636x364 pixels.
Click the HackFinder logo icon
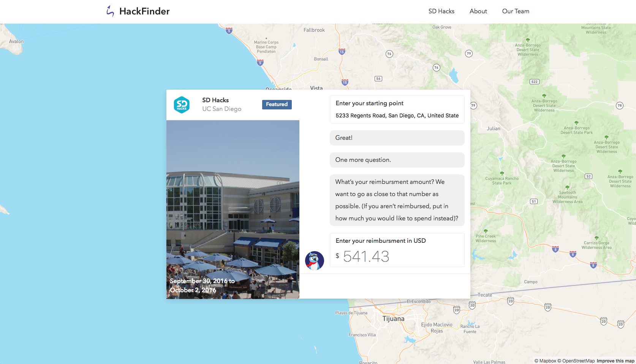110,11
